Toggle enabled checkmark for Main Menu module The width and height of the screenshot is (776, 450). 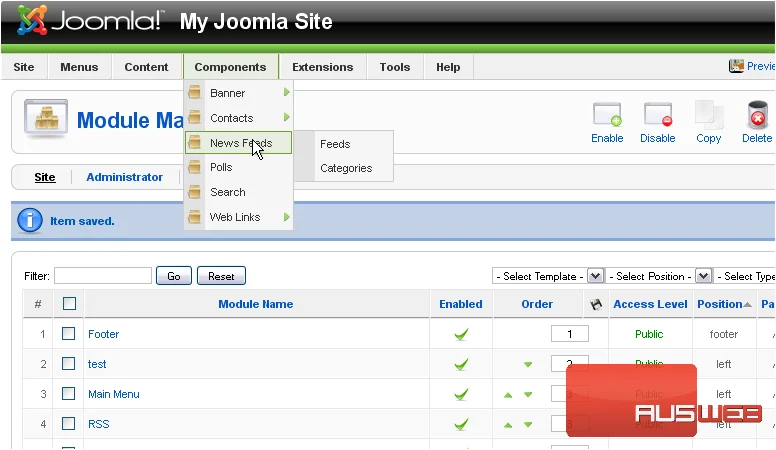(x=461, y=395)
